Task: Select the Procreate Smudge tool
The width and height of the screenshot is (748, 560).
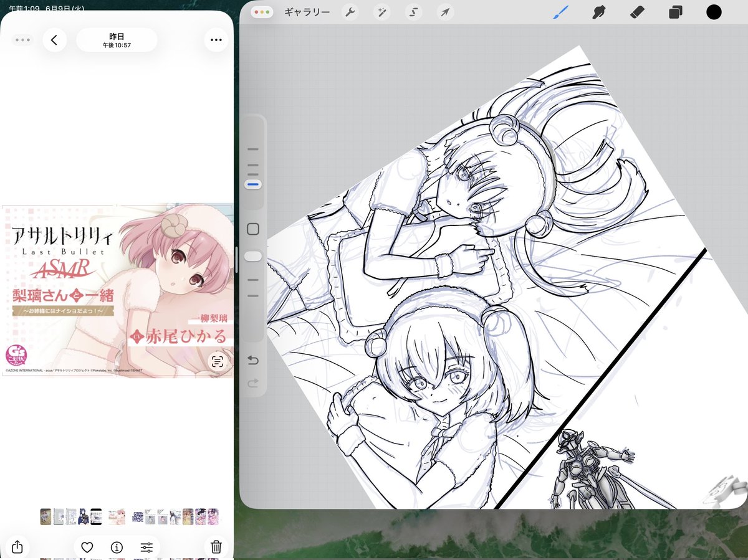Action: click(600, 12)
